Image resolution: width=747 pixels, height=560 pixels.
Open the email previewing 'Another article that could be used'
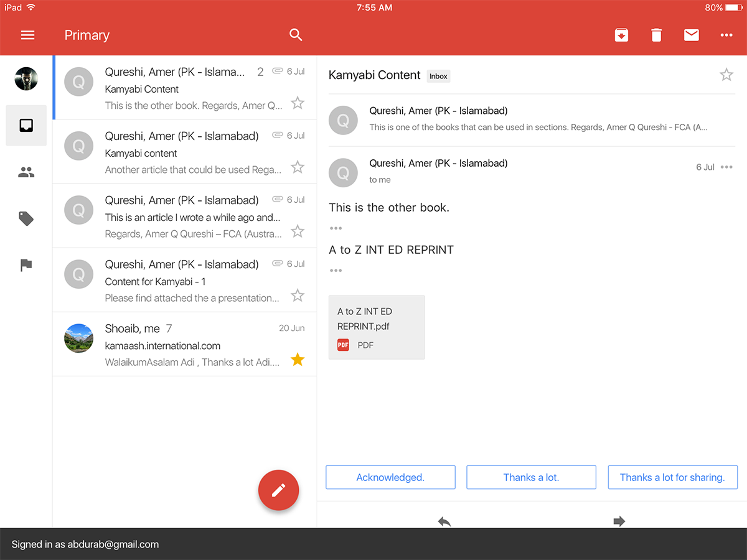point(185,152)
